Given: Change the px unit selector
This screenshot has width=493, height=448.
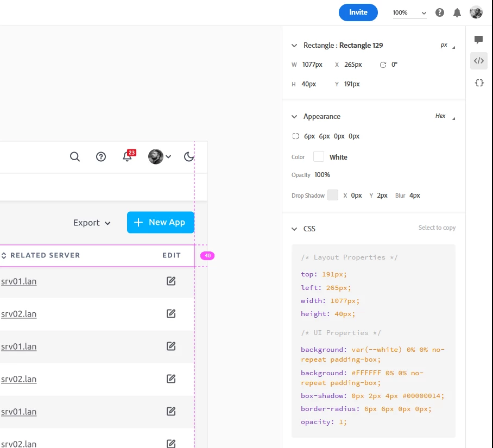Looking at the screenshot, I should pos(448,45).
